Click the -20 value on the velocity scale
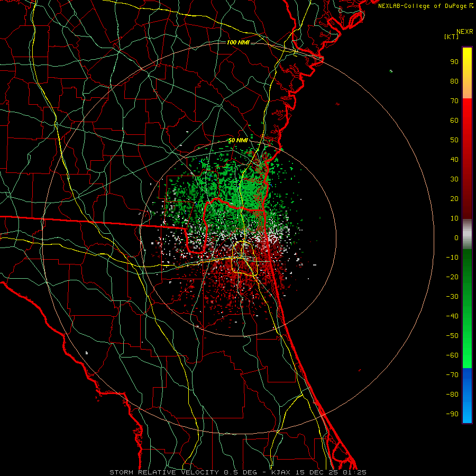 point(452,277)
